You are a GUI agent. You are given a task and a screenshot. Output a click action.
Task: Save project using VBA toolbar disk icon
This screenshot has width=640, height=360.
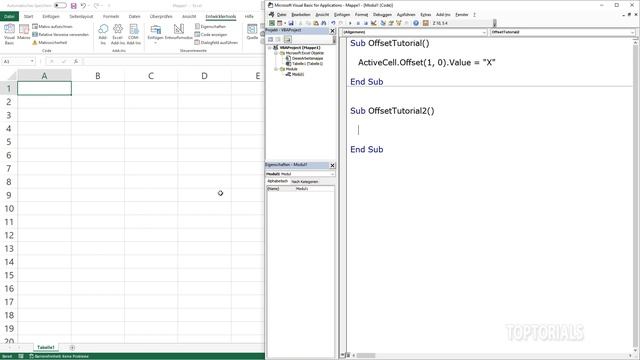291,23
